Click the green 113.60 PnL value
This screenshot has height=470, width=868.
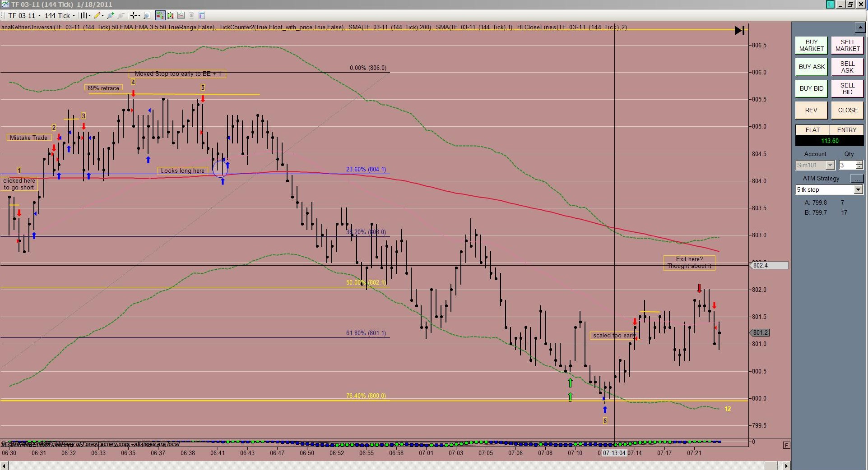[x=830, y=141]
